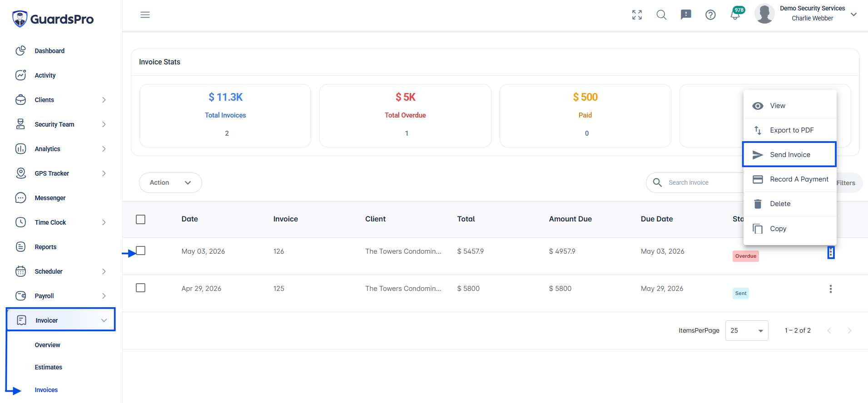Click the Scheduler sidebar icon
This screenshot has height=403, width=868.
pyautogui.click(x=20, y=271)
